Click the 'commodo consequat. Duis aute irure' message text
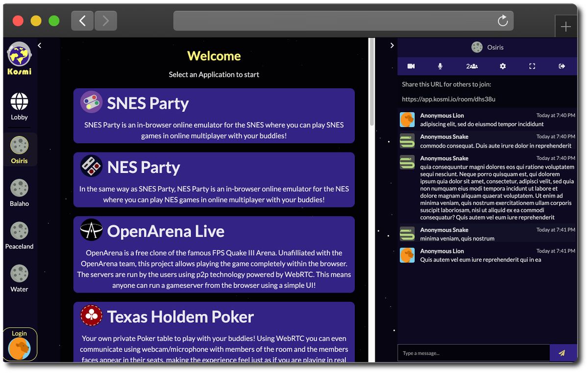Viewport: 588px width, 373px height. point(496,146)
